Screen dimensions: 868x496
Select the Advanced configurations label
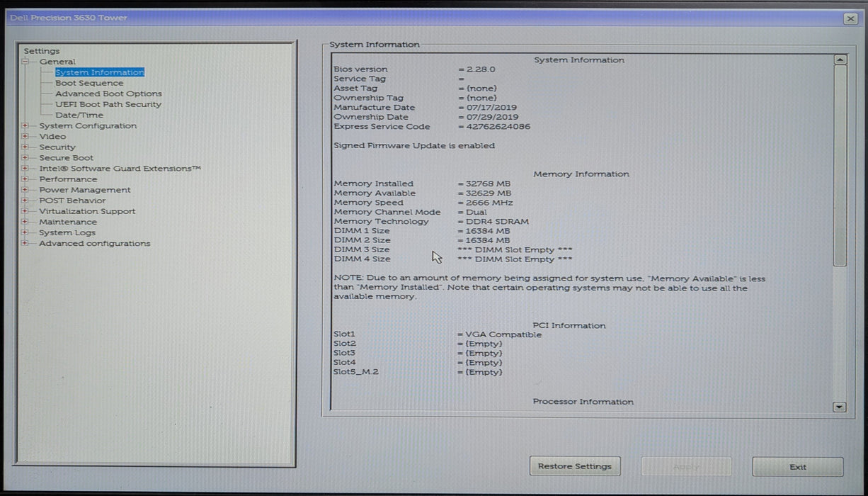point(95,243)
